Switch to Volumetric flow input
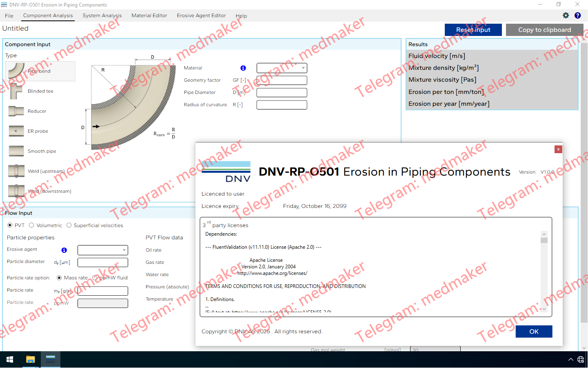Image resolution: width=588 pixels, height=368 pixels. [31, 225]
